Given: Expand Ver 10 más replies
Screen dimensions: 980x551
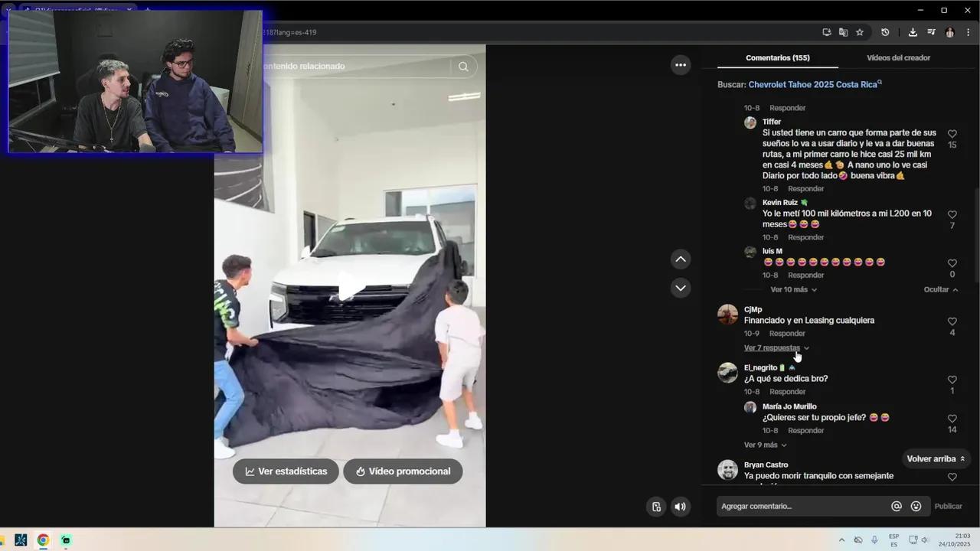Looking at the screenshot, I should 793,290.
